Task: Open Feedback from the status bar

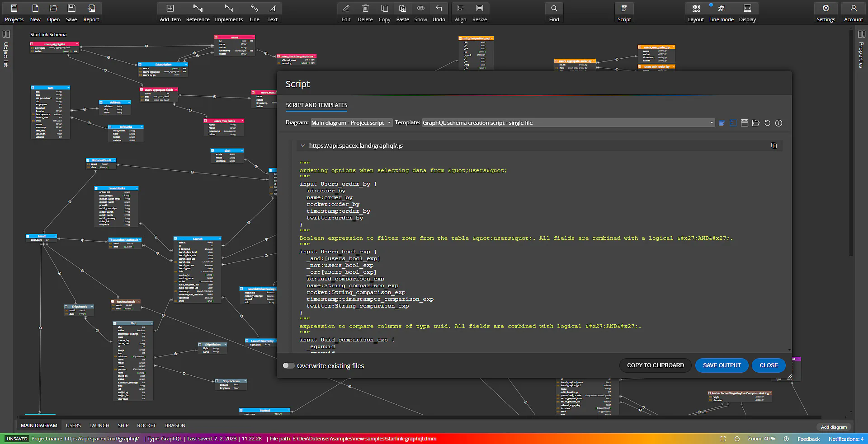Action: 808,439
